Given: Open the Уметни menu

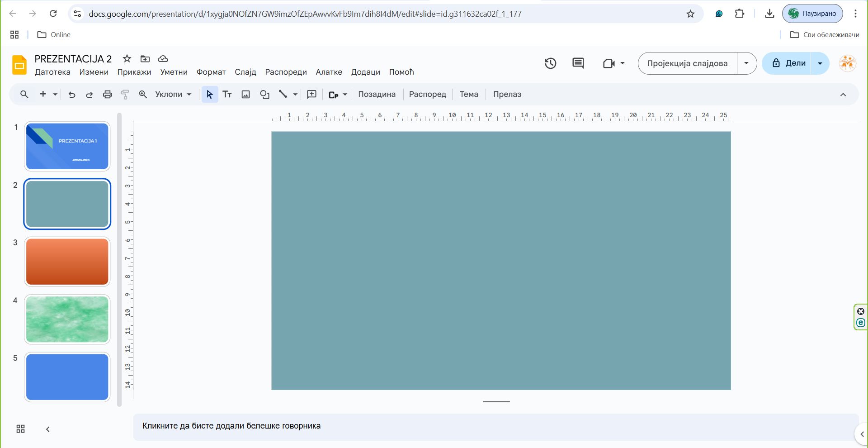Looking at the screenshot, I should tap(174, 72).
